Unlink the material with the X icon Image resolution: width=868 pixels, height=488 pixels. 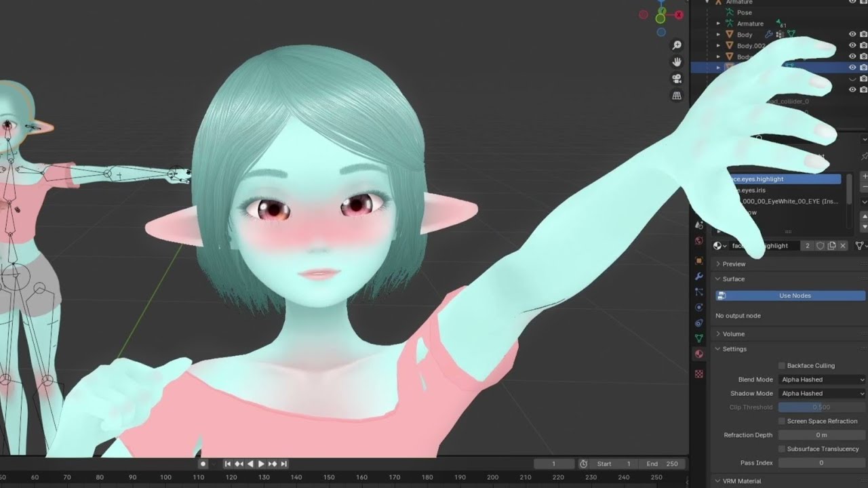click(x=843, y=246)
